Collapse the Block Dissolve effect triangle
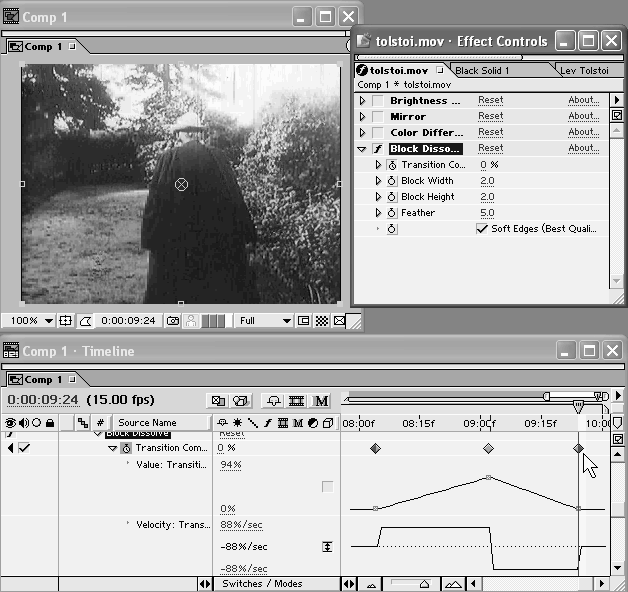 tap(363, 149)
